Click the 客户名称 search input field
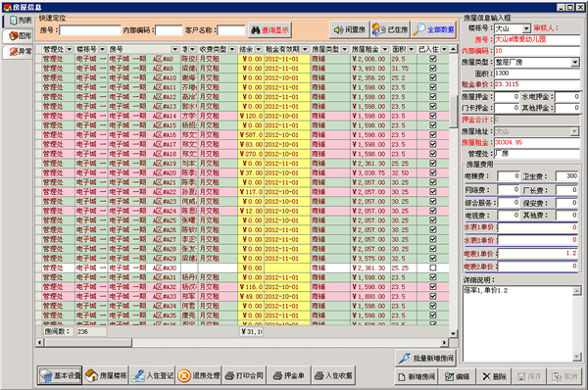The image size is (588, 390). click(x=231, y=30)
